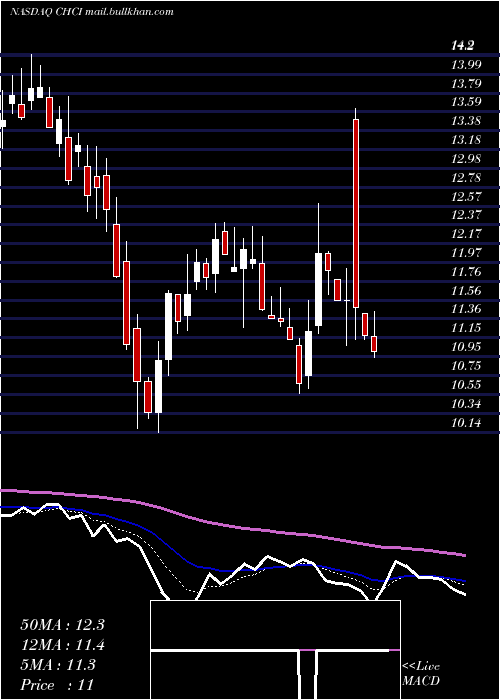Click the NASDAQ CHCI chart title text
500x700 pixels.
pos(92,12)
